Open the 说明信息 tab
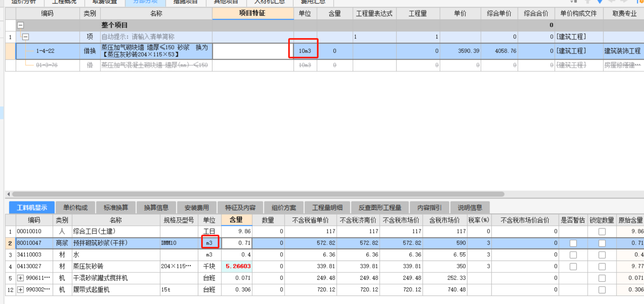This screenshot has height=304, width=644. [470, 208]
